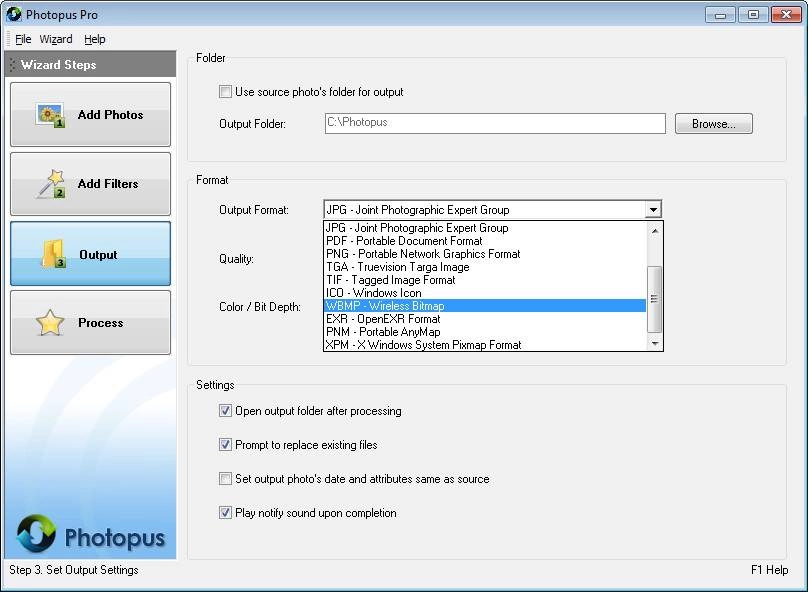Viewport: 808px width, 592px height.
Task: Click the Output folder icon in wizard steps
Action: click(x=53, y=254)
